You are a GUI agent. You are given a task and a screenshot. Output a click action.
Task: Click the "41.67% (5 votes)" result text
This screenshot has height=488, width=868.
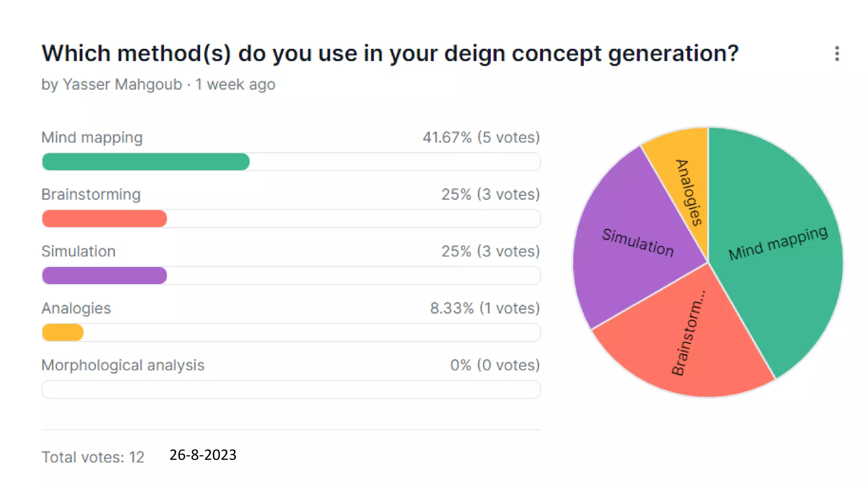pyautogui.click(x=481, y=138)
